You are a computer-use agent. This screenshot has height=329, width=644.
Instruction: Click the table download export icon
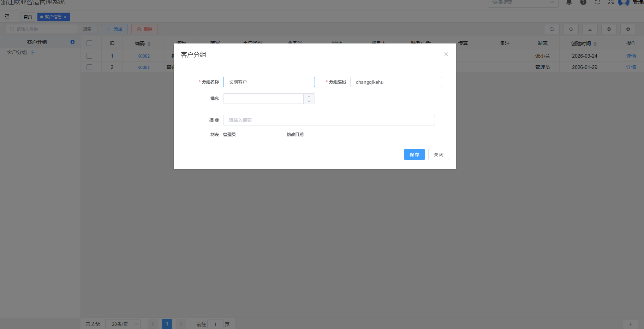(590, 29)
